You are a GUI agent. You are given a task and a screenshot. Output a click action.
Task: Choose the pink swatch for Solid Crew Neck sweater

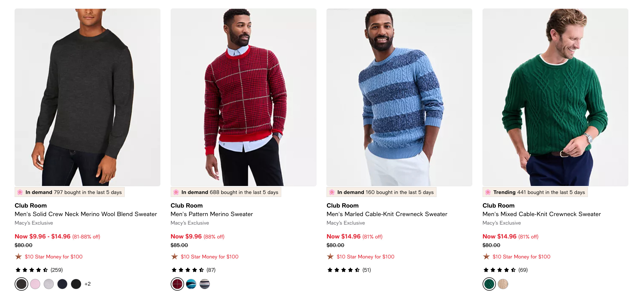tap(35, 284)
